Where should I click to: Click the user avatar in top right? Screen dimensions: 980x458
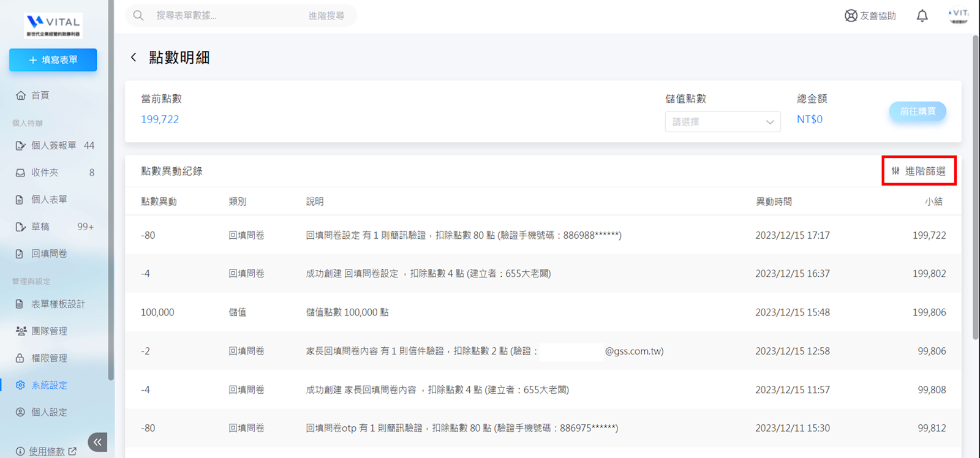pyautogui.click(x=958, y=16)
